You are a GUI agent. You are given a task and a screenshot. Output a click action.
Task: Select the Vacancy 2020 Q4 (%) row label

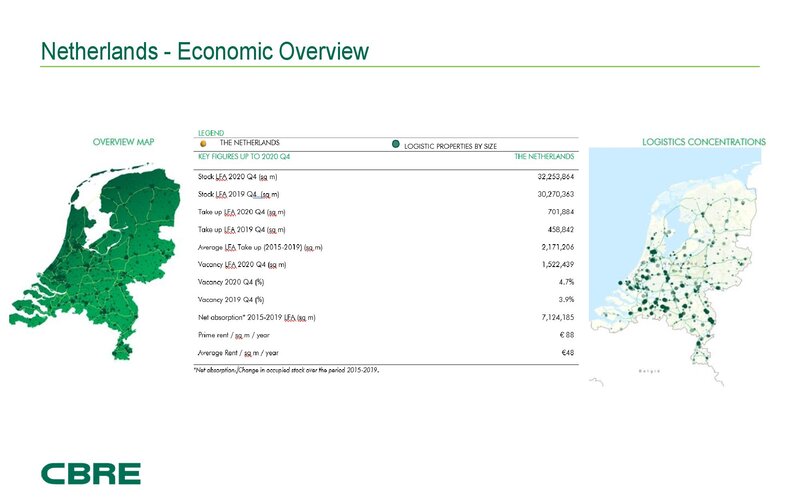click(231, 282)
